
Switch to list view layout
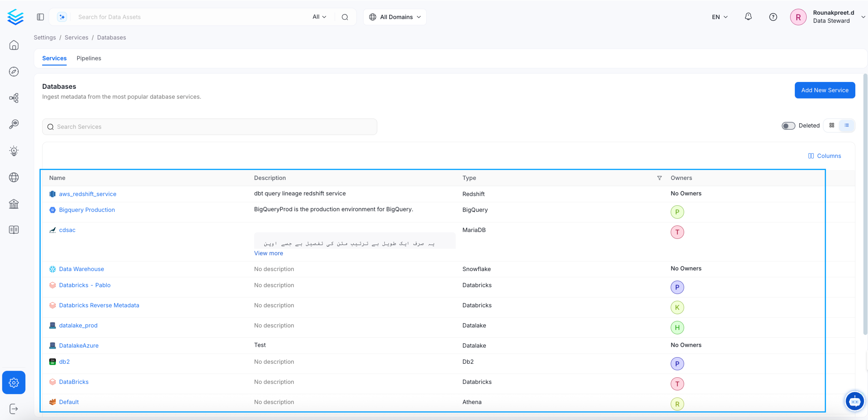(846, 125)
